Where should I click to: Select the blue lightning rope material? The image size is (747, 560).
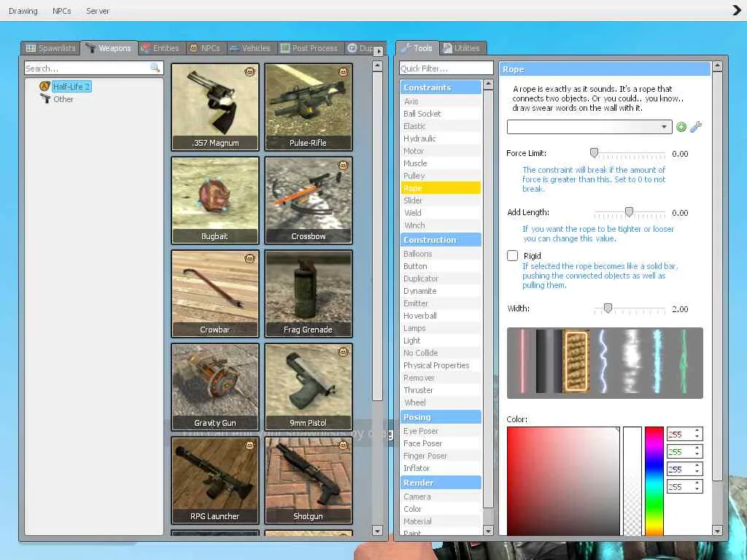[603, 362]
